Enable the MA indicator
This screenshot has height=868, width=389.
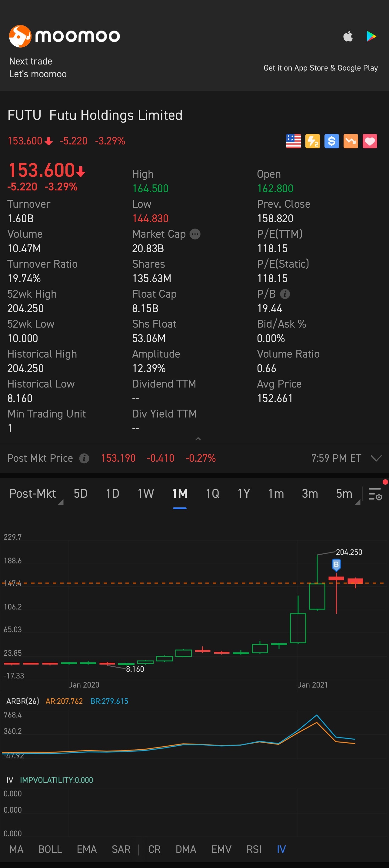(16, 849)
